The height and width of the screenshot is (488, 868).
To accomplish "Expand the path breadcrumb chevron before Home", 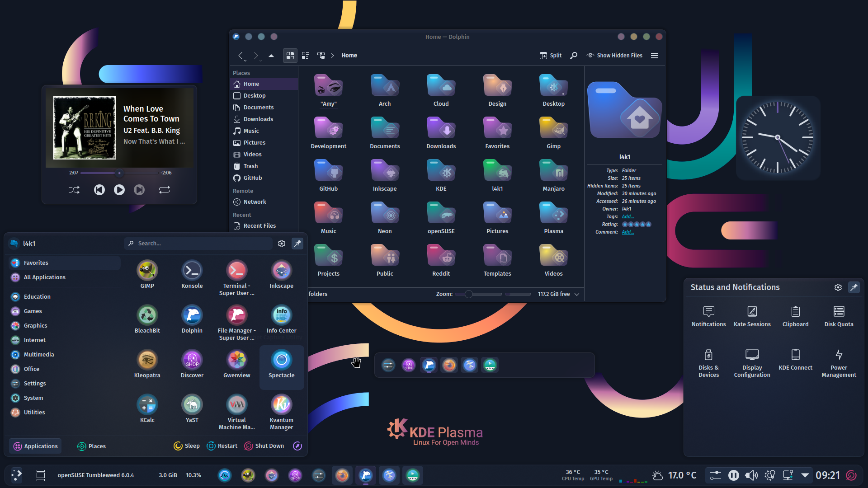I will pos(332,56).
